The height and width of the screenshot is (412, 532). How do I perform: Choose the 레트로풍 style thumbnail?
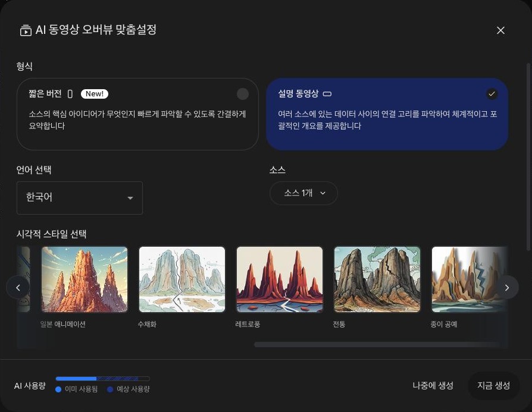pyautogui.click(x=280, y=279)
